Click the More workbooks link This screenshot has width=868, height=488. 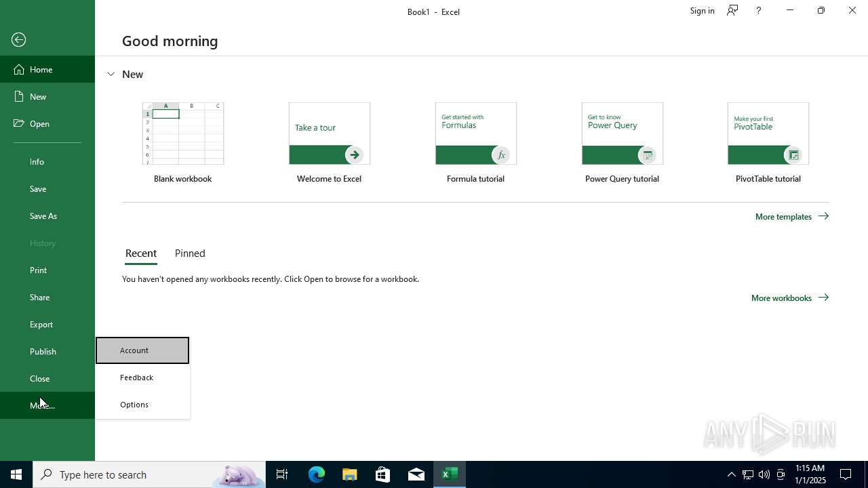tap(790, 298)
